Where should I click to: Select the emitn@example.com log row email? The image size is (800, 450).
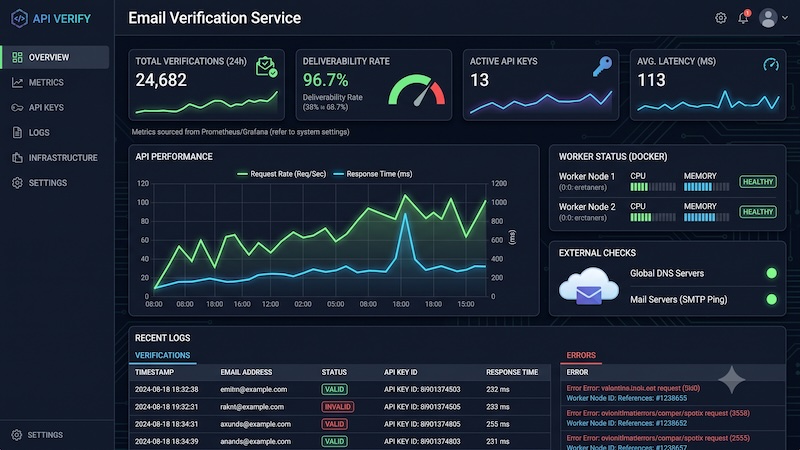[x=254, y=389]
